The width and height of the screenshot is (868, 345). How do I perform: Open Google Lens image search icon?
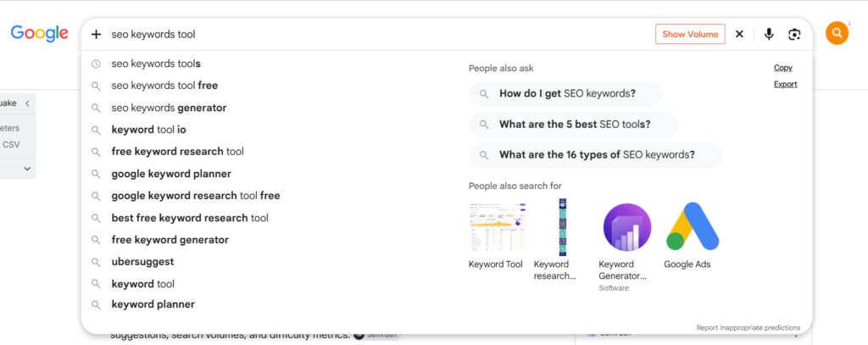click(794, 35)
